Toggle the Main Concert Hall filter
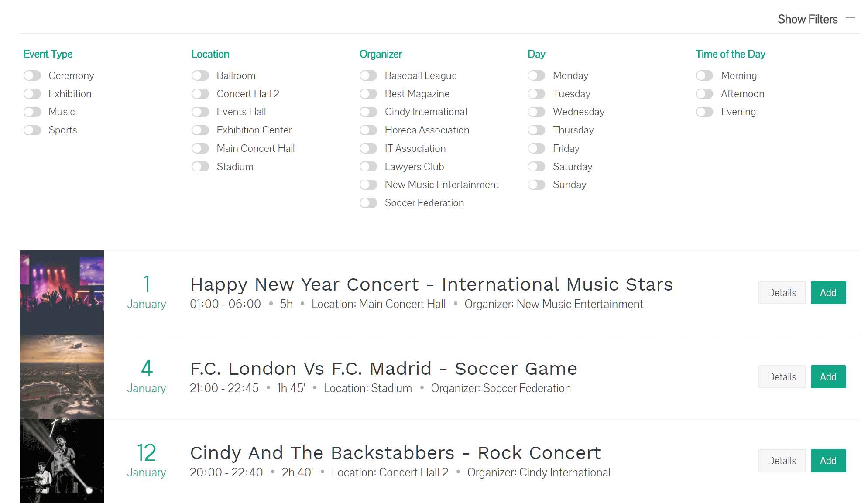Viewport: 868px width, 503px height. tap(200, 149)
